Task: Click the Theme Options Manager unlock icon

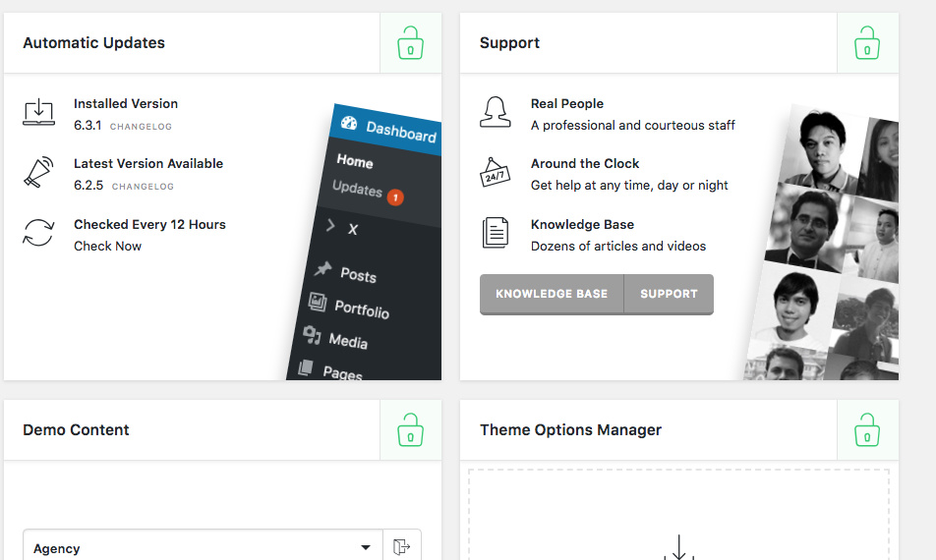Action: pyautogui.click(x=866, y=430)
